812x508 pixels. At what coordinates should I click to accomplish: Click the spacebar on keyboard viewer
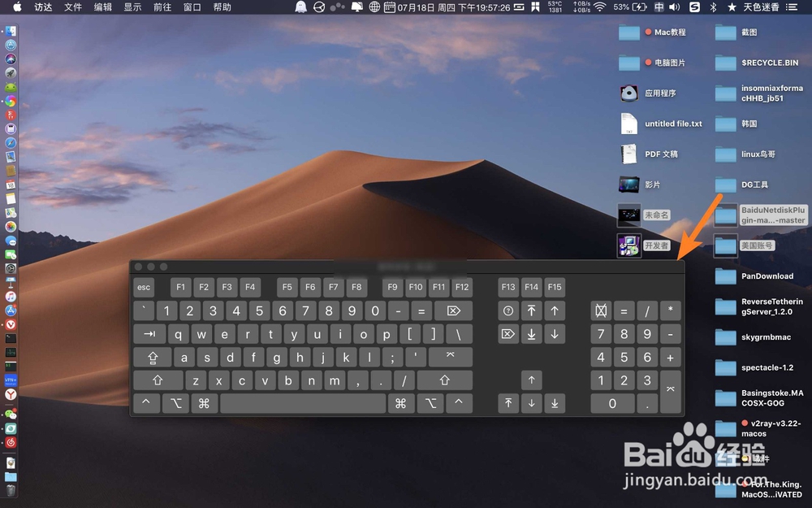[x=303, y=403]
